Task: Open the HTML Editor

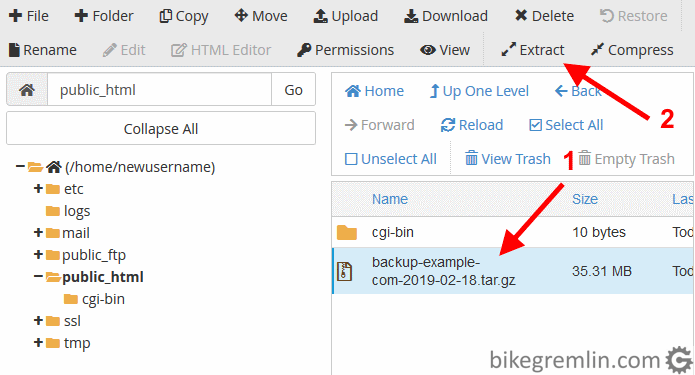Action: 221,50
